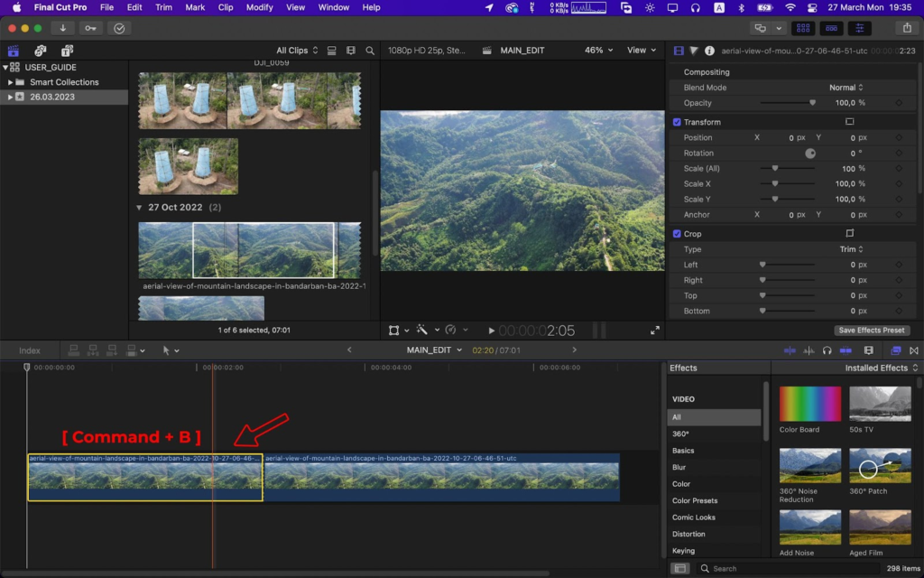Open MAIN_EDIT project name dropdown in timeline

(x=434, y=350)
